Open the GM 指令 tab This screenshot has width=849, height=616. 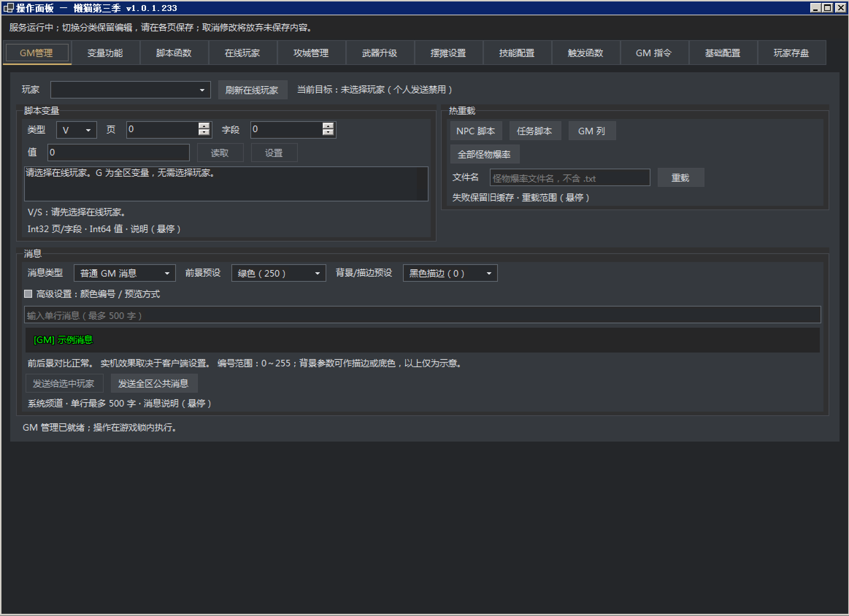(654, 53)
